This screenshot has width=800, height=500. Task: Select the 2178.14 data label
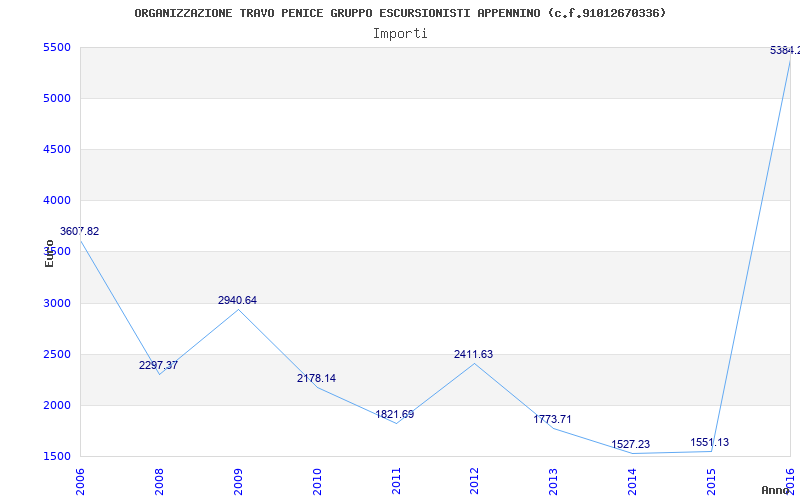pos(316,378)
